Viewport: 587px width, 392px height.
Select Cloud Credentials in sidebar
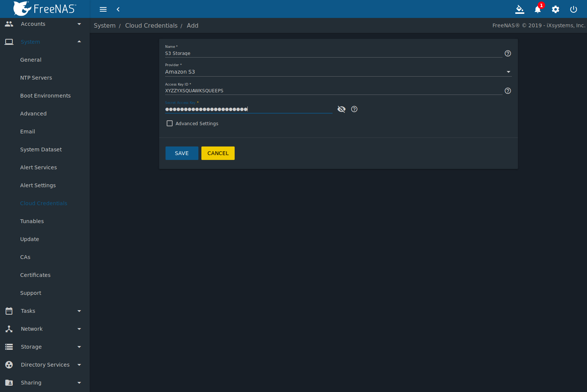tap(44, 203)
